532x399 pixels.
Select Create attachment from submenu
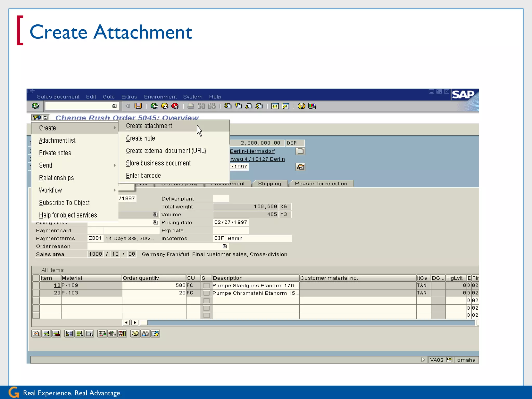[x=174, y=126]
